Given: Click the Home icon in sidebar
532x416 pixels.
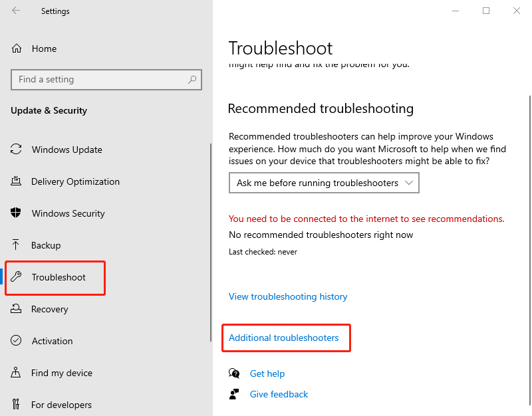Looking at the screenshot, I should (x=17, y=49).
